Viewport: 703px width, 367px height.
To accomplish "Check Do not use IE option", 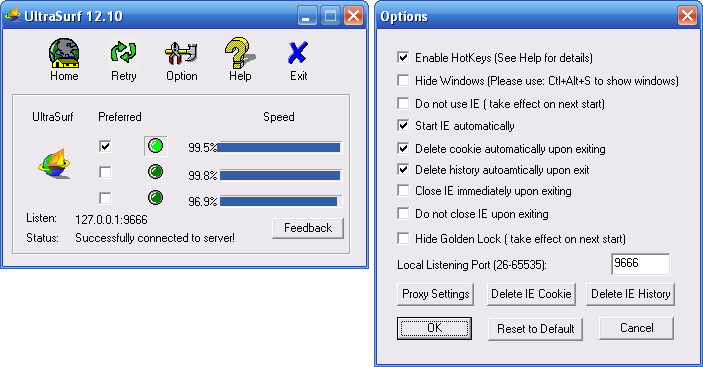I will pyautogui.click(x=403, y=104).
